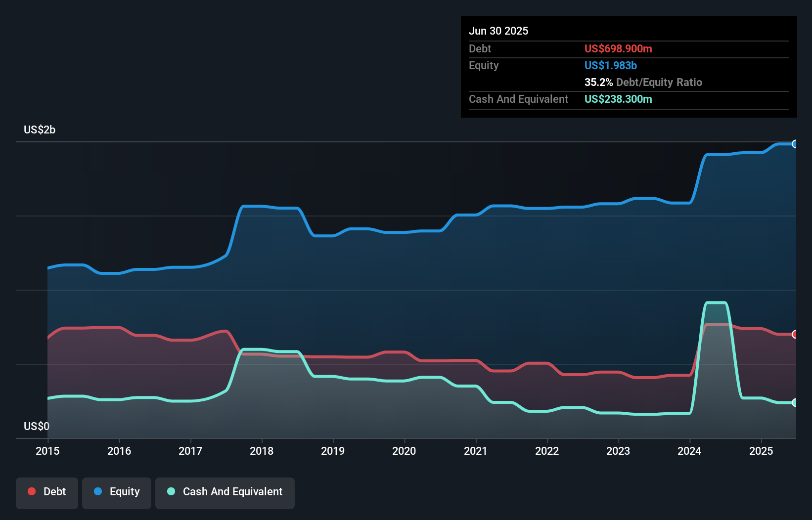The image size is (812, 520).
Task: Click the US$1.983b Equity value
Action: 610,65
